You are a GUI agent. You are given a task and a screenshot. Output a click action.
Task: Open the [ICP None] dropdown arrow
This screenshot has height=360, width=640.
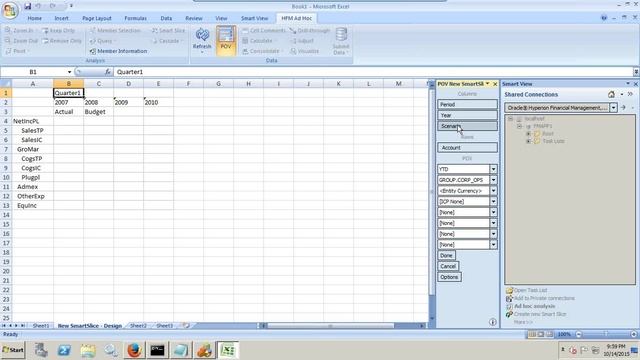point(493,202)
